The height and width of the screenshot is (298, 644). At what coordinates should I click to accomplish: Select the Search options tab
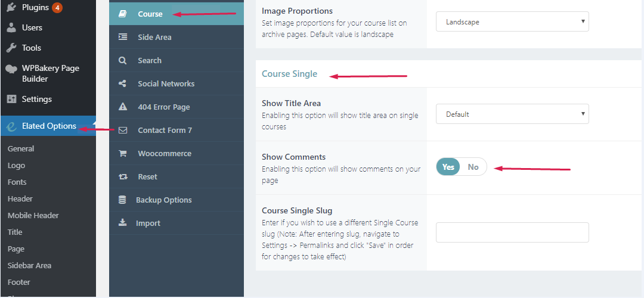177,60
